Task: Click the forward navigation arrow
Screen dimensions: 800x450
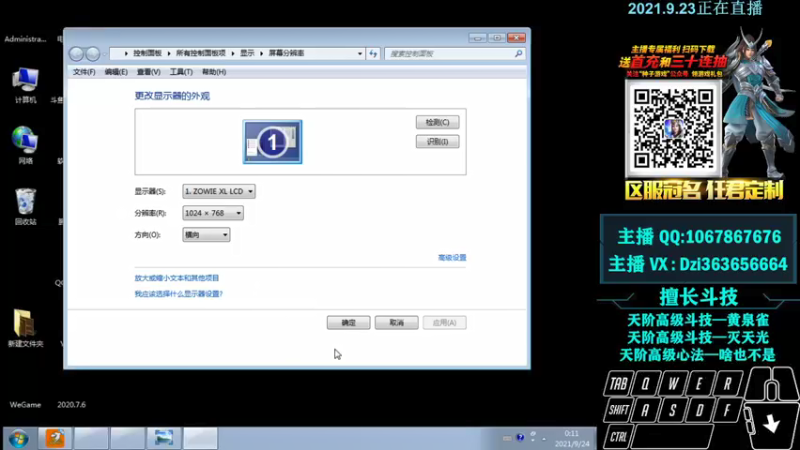Action: (93, 54)
